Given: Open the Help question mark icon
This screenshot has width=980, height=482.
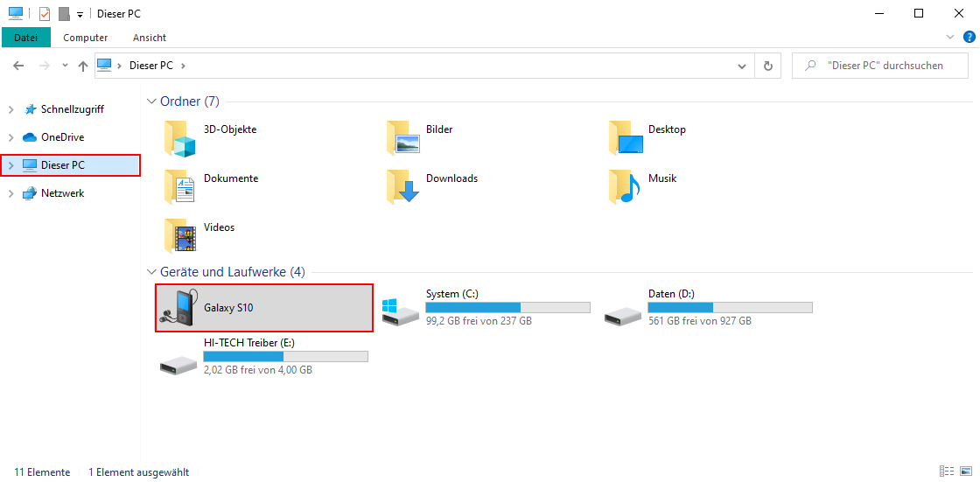Looking at the screenshot, I should (x=969, y=37).
